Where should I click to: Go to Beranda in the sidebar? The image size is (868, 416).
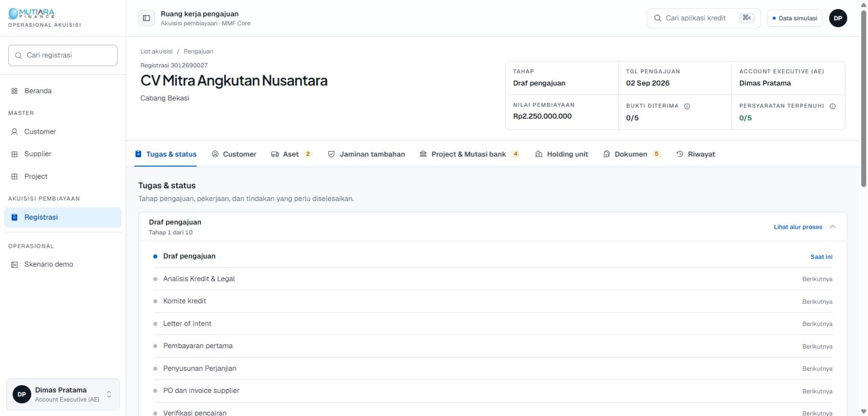(x=63, y=91)
